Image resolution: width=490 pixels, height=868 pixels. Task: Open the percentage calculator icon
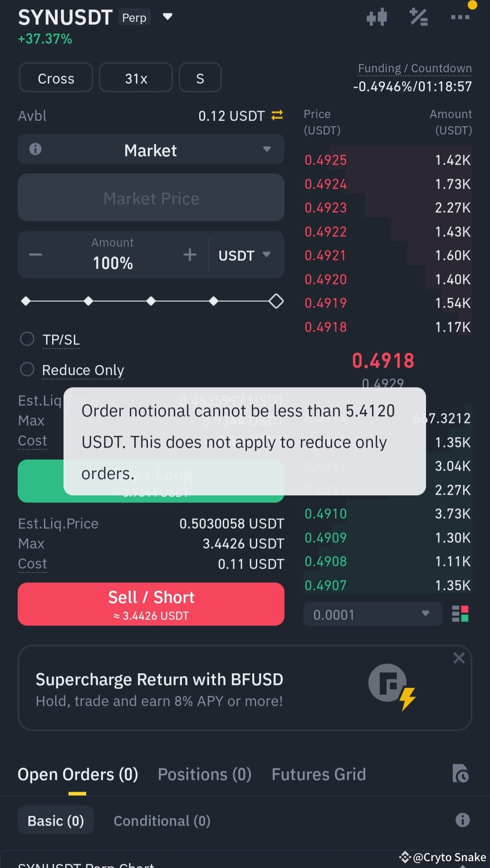[x=418, y=17]
